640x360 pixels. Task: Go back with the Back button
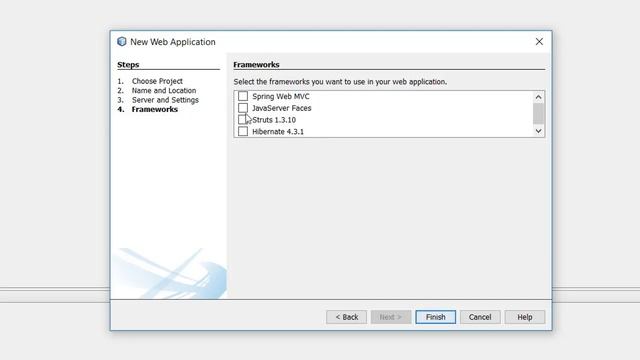click(347, 317)
